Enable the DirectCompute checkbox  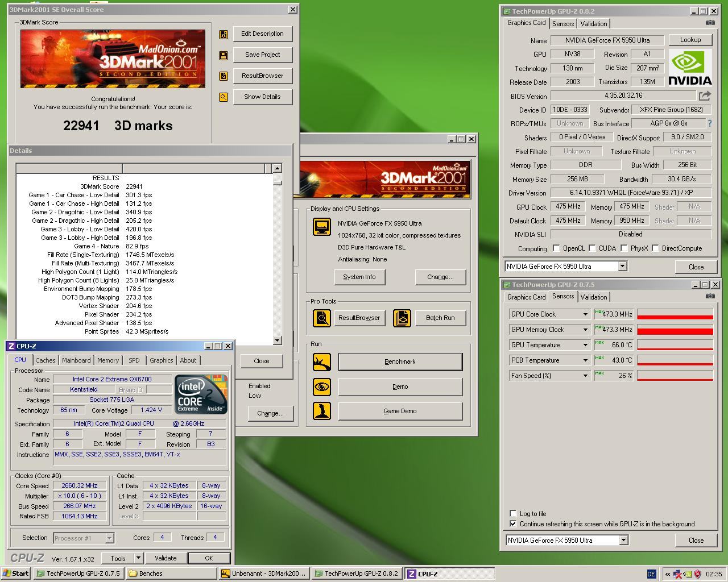tap(655, 248)
